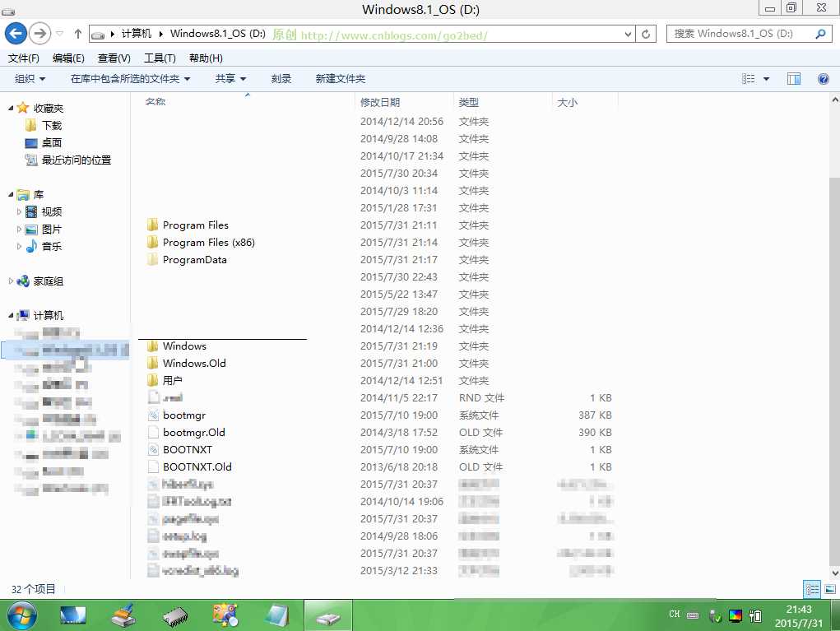
Task: Click Include in library (在库中包含所选的文件夹)
Action: (x=130, y=79)
